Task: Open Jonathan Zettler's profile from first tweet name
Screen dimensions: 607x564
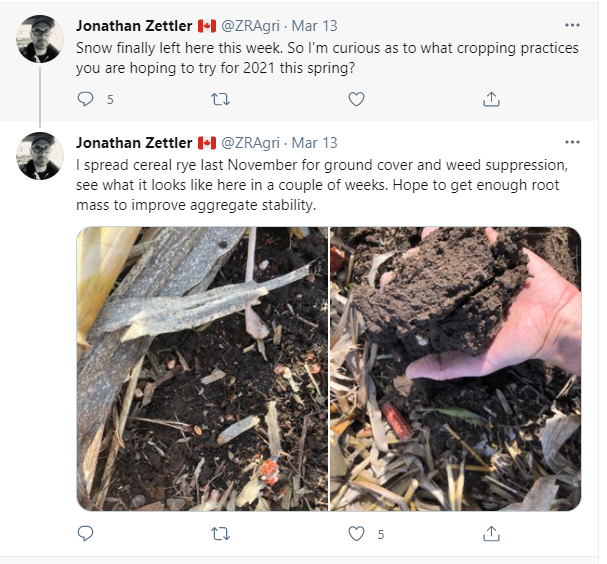Action: click(x=134, y=25)
